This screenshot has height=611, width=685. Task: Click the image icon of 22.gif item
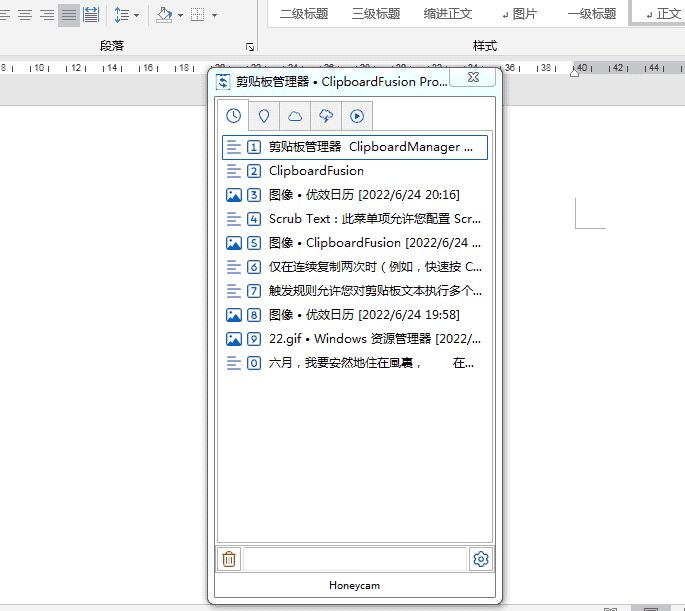tap(234, 339)
